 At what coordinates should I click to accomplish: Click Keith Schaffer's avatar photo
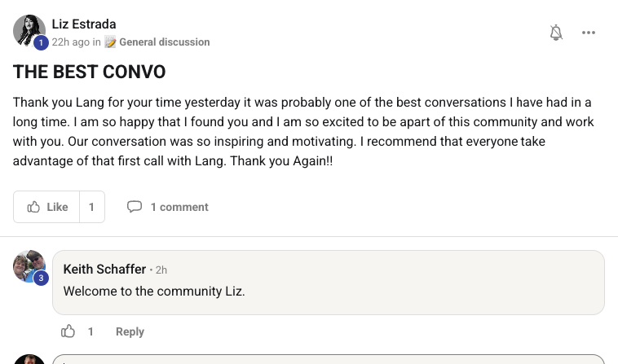click(x=29, y=265)
